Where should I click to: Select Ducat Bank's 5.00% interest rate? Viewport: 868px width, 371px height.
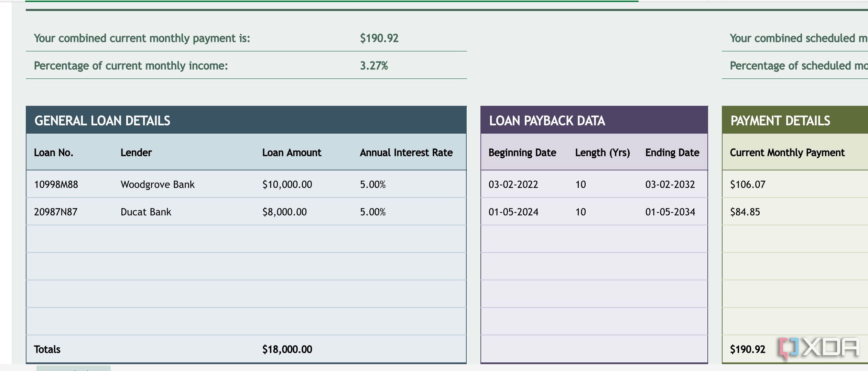pos(373,212)
